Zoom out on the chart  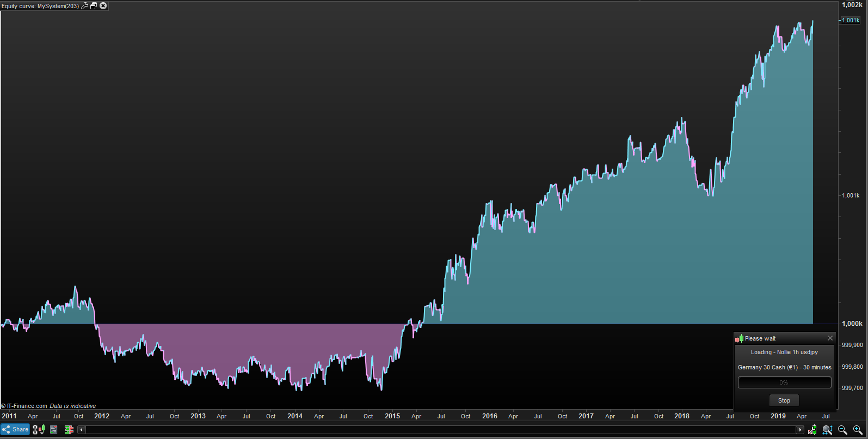[842, 430]
